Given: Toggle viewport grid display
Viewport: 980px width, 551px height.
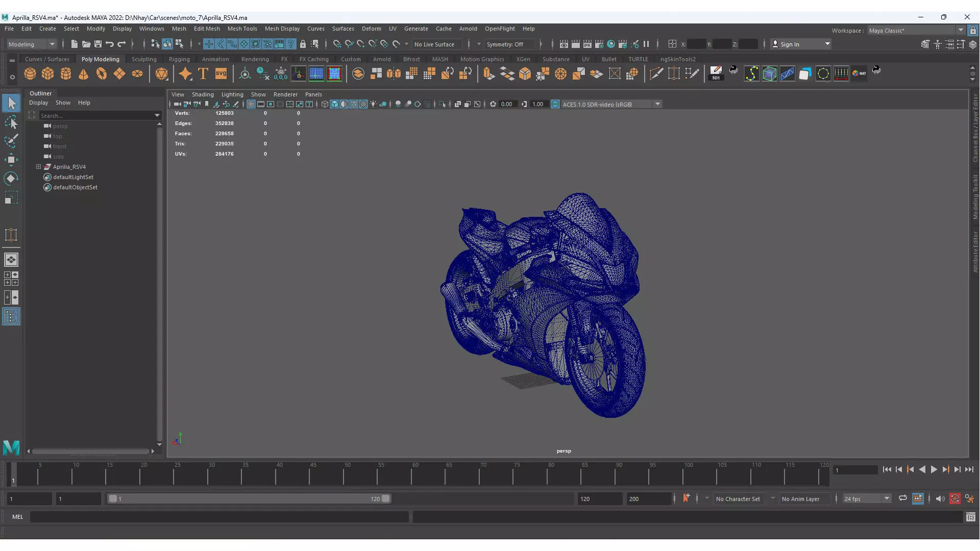Looking at the screenshot, I should [x=251, y=104].
